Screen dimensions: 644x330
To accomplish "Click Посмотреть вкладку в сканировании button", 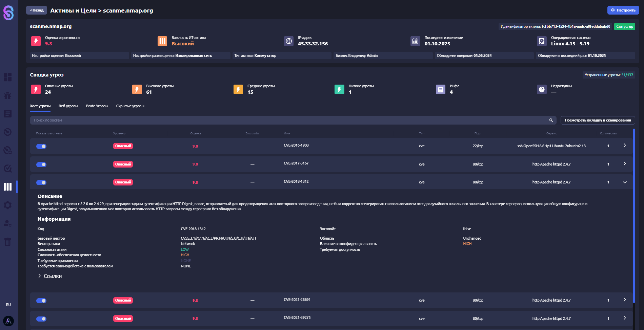I will point(598,120).
